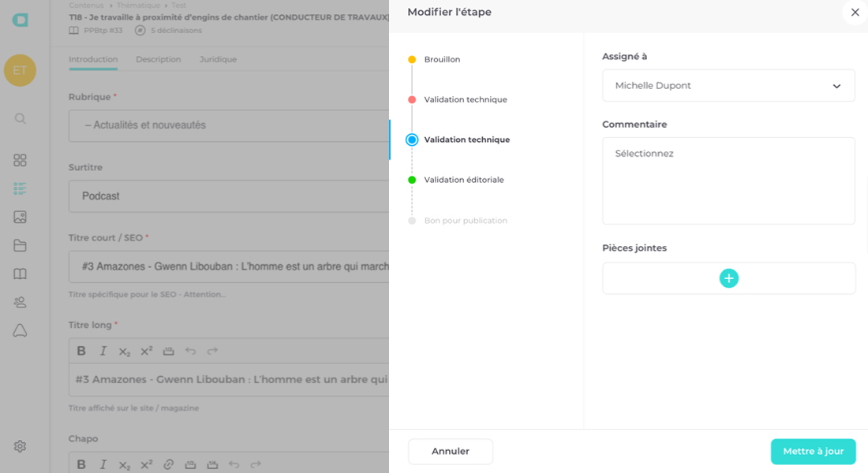Click the Commentaire text area

point(728,181)
